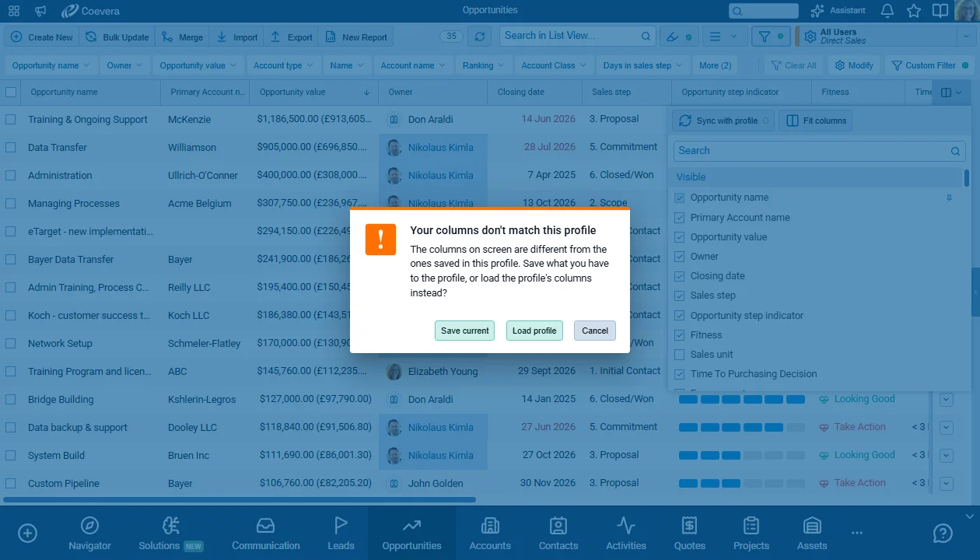Open the user avatar in top bar

(x=967, y=11)
